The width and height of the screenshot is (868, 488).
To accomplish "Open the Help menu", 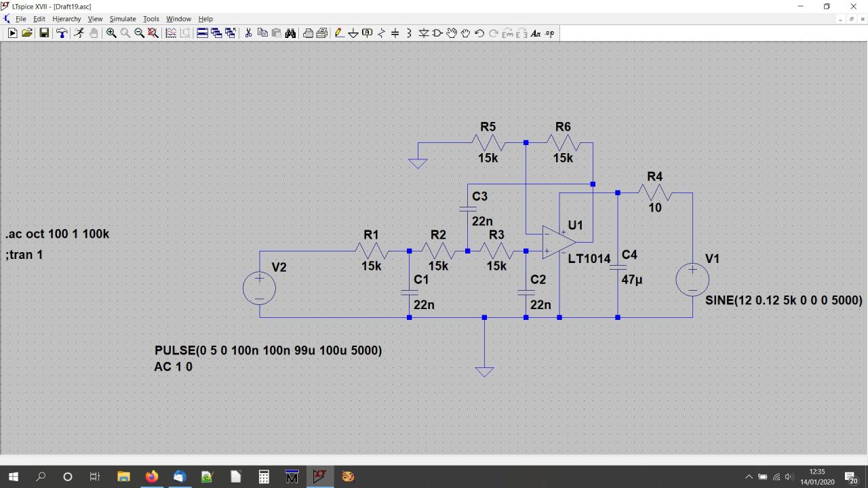I will [205, 19].
